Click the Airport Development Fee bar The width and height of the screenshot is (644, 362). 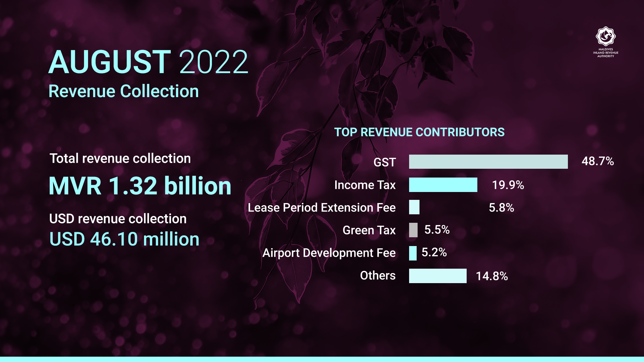click(413, 253)
